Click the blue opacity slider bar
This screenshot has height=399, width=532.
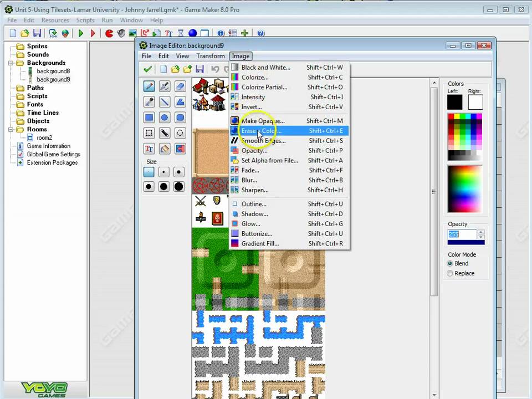466,243
